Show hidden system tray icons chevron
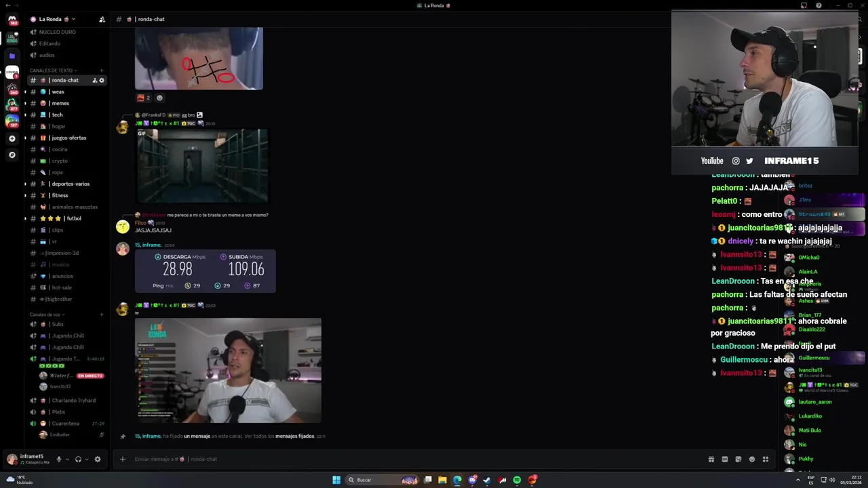Viewport: 868px width, 488px height. [798, 480]
